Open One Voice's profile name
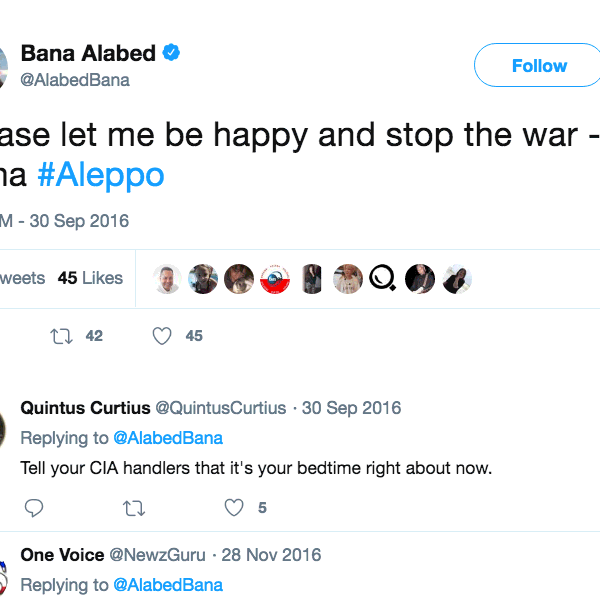This screenshot has width=600, height=600. tap(61, 555)
